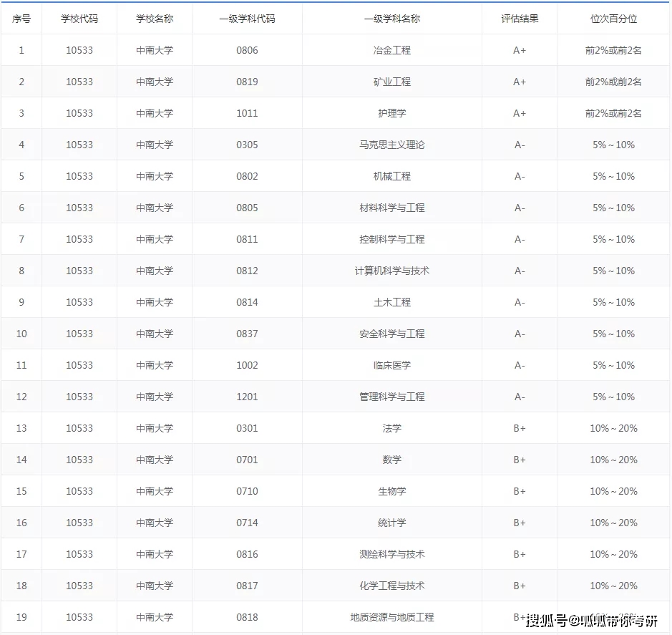Click the 学校代码 column header
The image size is (672, 635).
tap(79, 19)
